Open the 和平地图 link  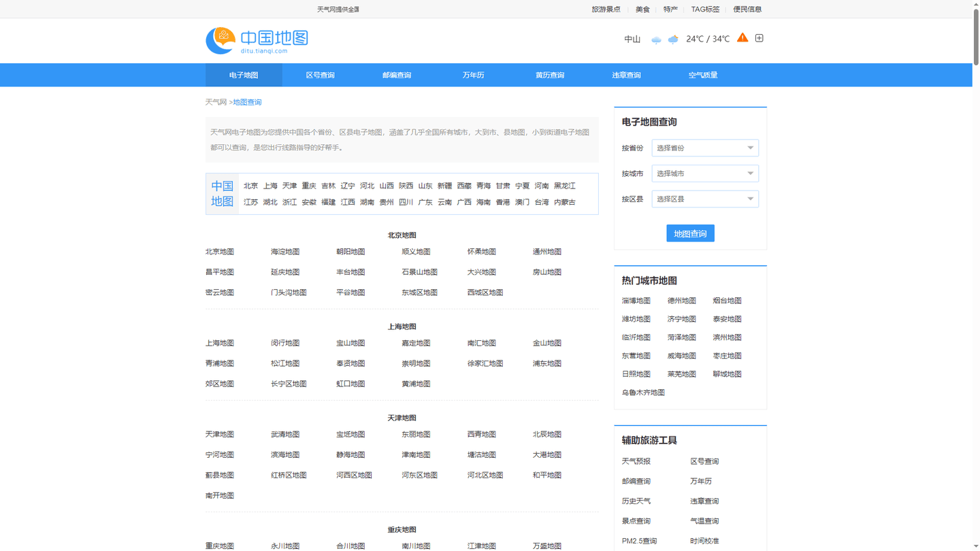pyautogui.click(x=547, y=475)
